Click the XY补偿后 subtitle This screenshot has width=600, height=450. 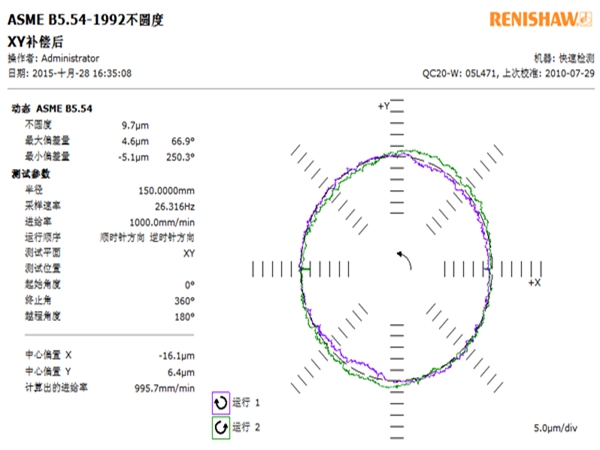click(x=36, y=41)
